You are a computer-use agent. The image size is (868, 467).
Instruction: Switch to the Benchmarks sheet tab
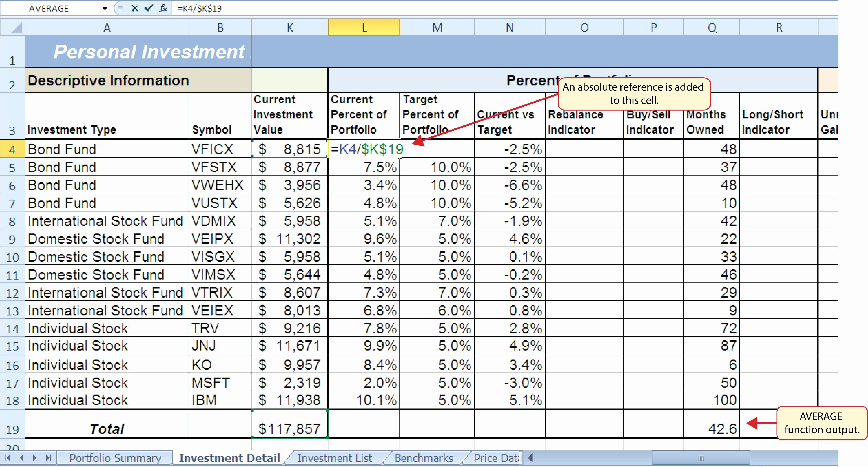424,458
